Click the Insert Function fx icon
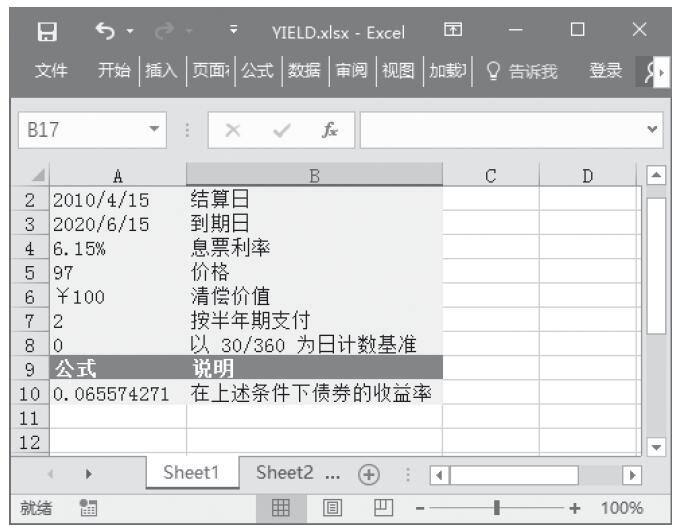This screenshot has height=530, width=680. (329, 130)
